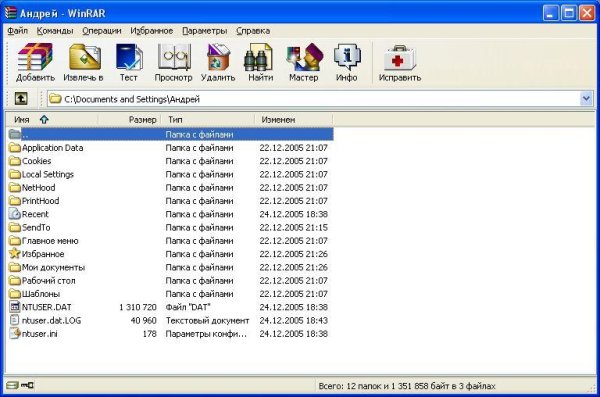Viewport: 600px width, 397px height.
Task: Minimize the WinRAR window
Action: pyautogui.click(x=550, y=13)
